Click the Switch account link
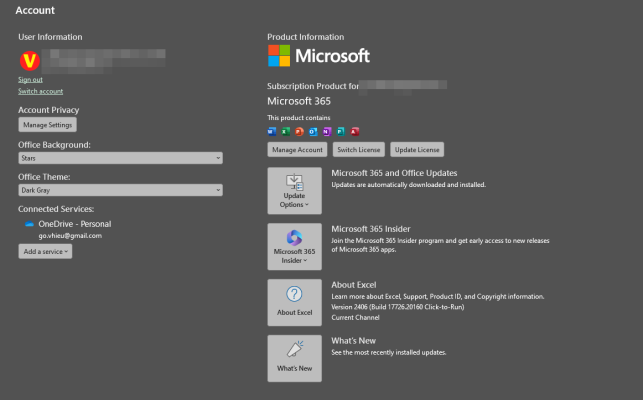643x400 pixels. pyautogui.click(x=41, y=91)
